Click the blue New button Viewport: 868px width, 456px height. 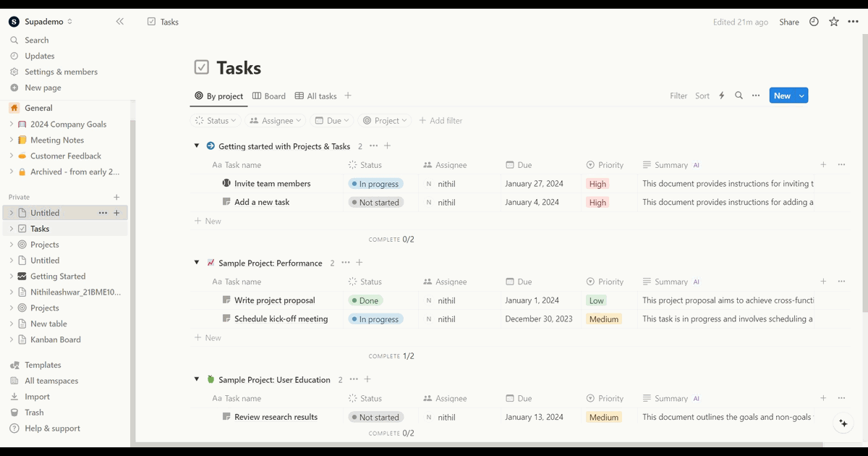click(x=782, y=96)
